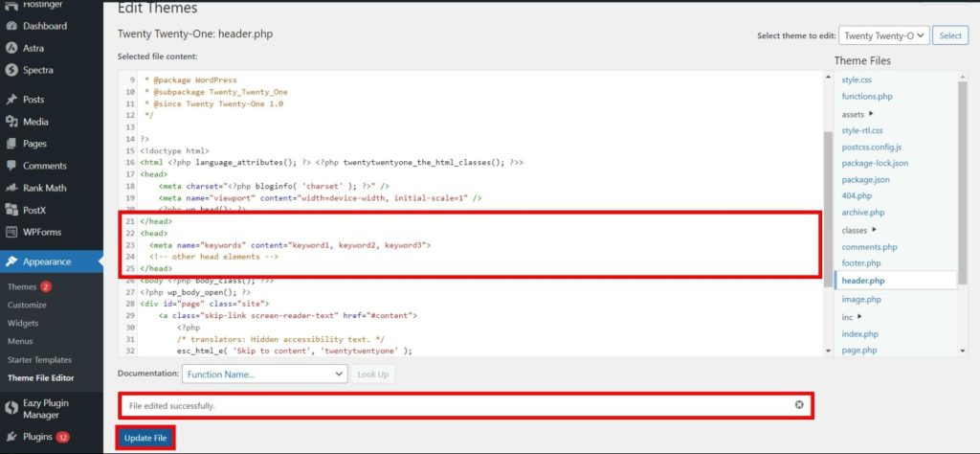980x454 pixels.
Task: Open postcss.config.js file
Action: 871,148
